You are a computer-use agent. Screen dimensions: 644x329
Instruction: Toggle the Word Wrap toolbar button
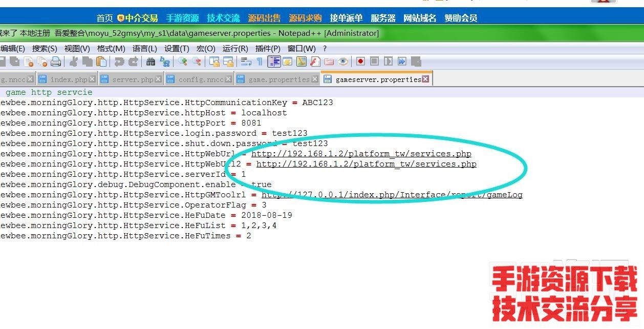(246, 62)
